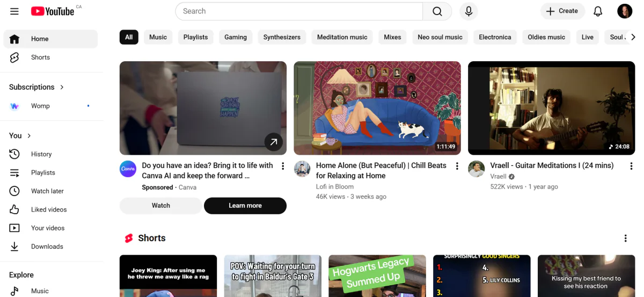Expand the Subscriptions section
644x297 pixels.
click(x=36, y=87)
